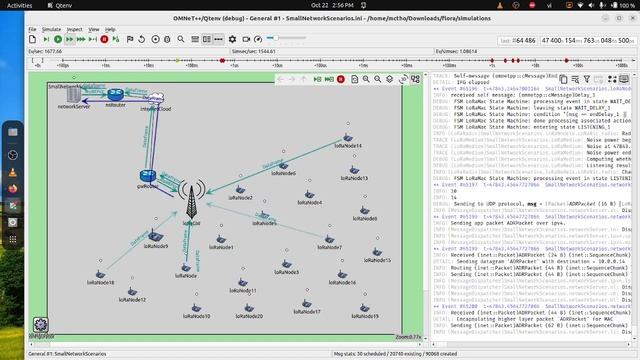Click the video recording camera icon
This screenshot has height=360, width=640.
point(246,39)
